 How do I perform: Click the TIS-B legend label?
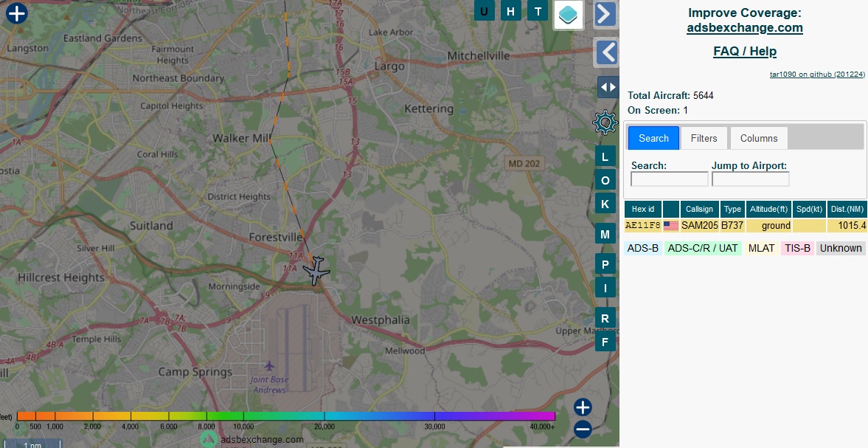click(x=797, y=248)
